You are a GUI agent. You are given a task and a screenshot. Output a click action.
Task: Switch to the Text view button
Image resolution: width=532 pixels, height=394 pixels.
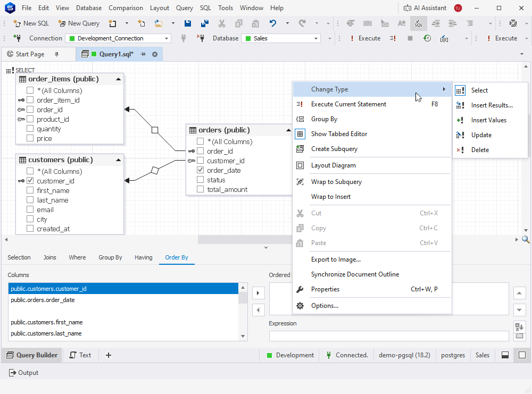80,355
